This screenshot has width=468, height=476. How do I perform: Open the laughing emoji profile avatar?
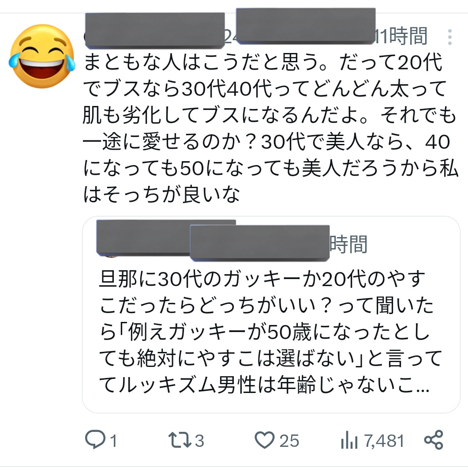(42, 57)
